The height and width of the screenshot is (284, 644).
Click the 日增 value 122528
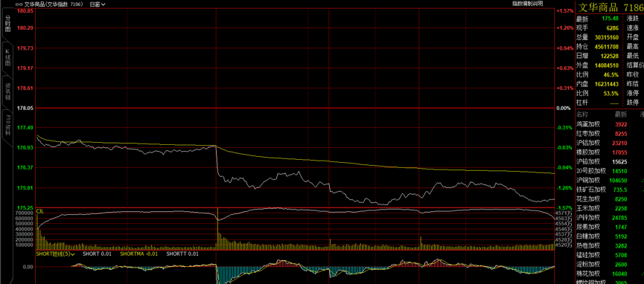[x=610, y=56]
